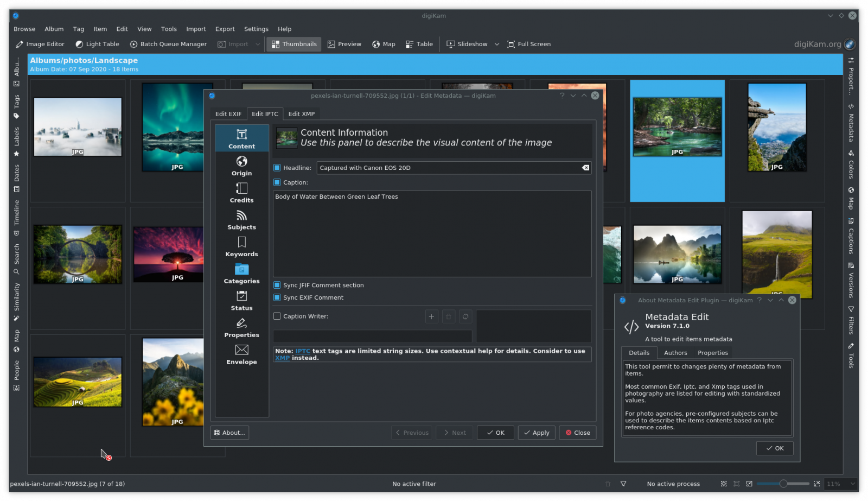868x501 pixels.
Task: Switch to the Map view toolbar icon
Action: 384,44
